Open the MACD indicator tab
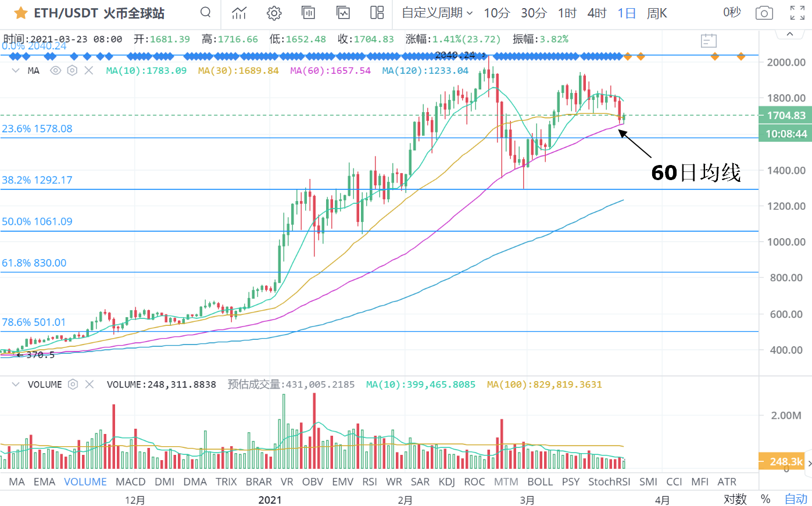This screenshot has width=812, height=506. (x=130, y=482)
